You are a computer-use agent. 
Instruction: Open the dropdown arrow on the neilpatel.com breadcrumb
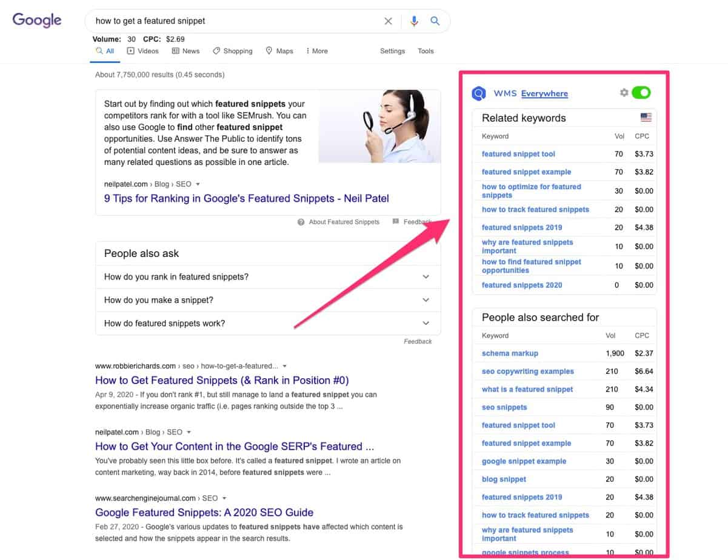[189, 432]
